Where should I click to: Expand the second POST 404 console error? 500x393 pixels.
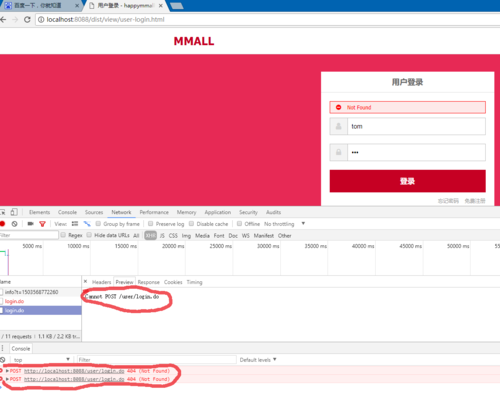pyautogui.click(x=7, y=379)
